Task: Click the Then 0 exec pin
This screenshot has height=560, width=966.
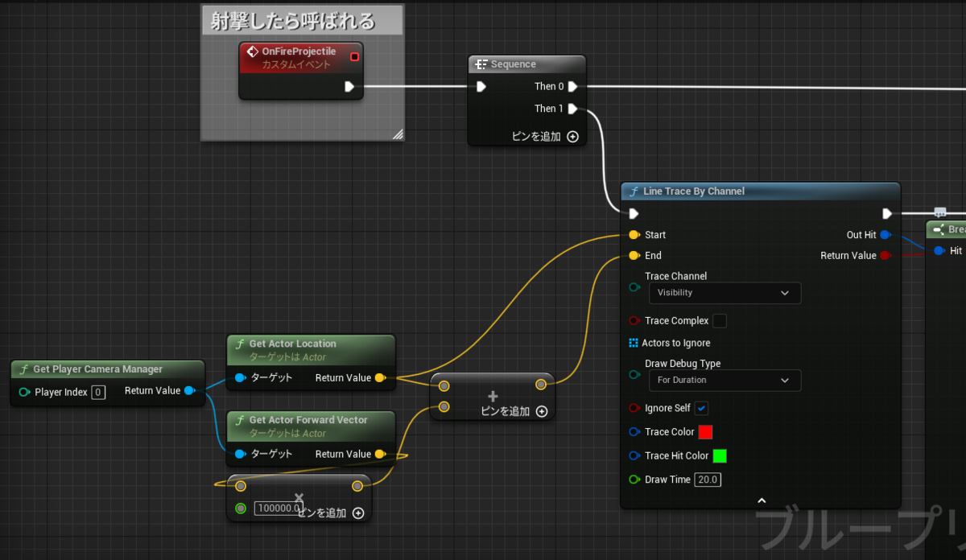Action: 572,86
